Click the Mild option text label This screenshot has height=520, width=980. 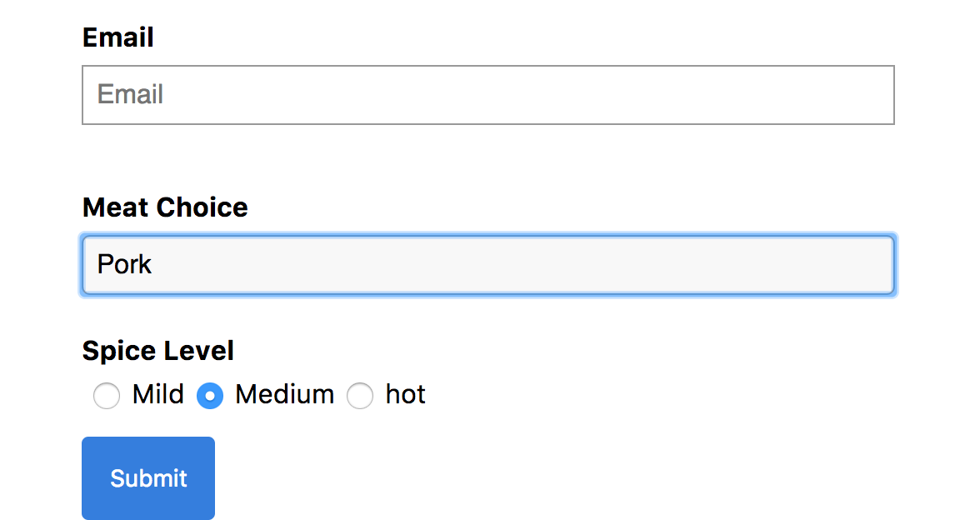158,394
